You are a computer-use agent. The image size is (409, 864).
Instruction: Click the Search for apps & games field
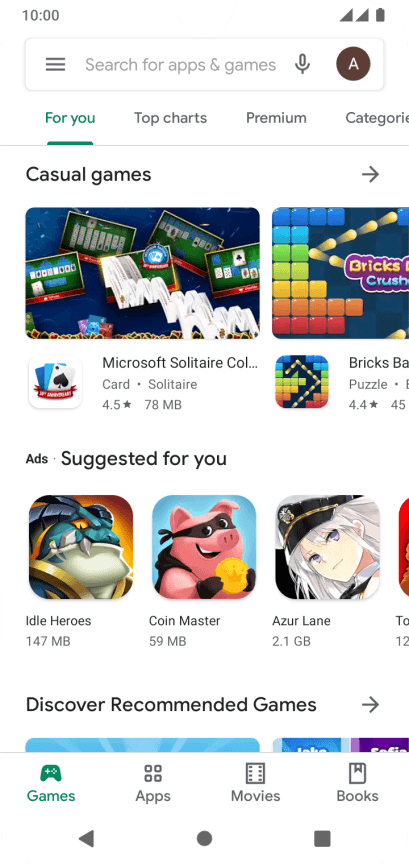[180, 65]
